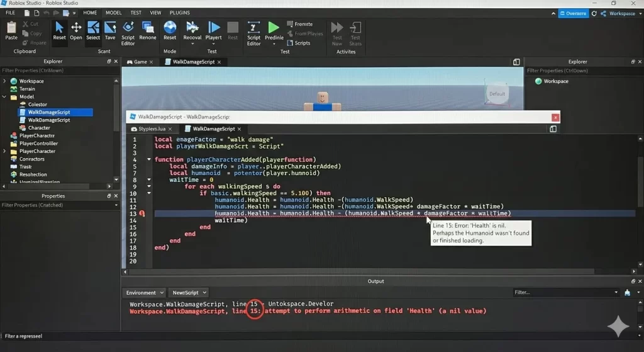This screenshot has width=644, height=352.
Task: Click the globe Reset icon in Mode group
Action: tap(170, 27)
